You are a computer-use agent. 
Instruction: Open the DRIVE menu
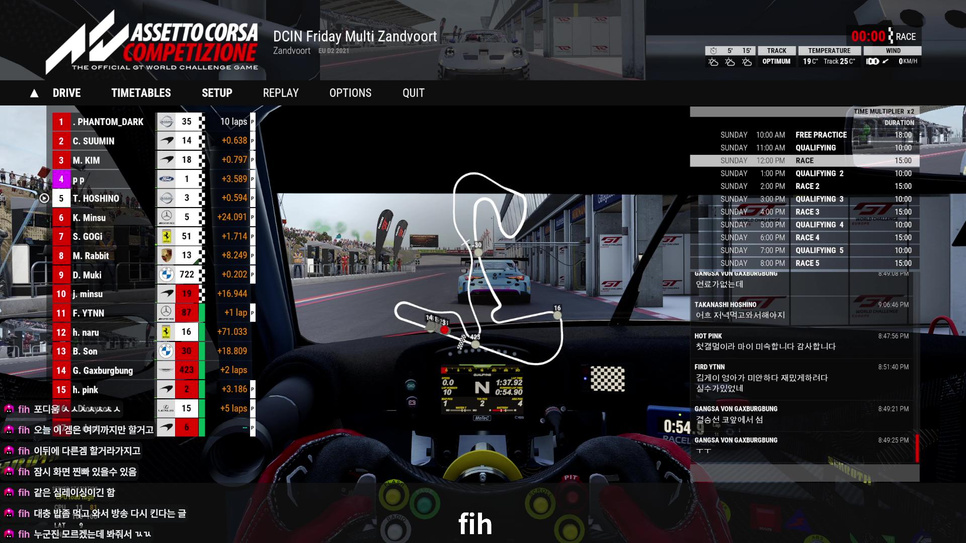pos(67,93)
